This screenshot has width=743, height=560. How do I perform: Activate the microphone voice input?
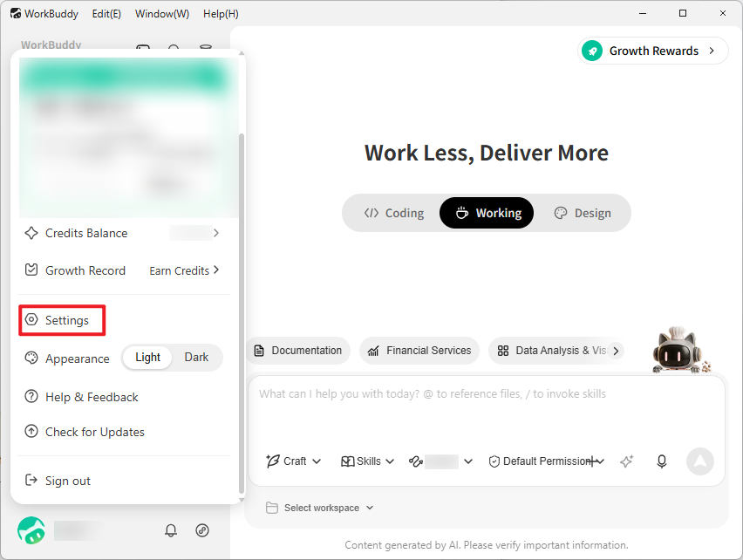[662, 461]
